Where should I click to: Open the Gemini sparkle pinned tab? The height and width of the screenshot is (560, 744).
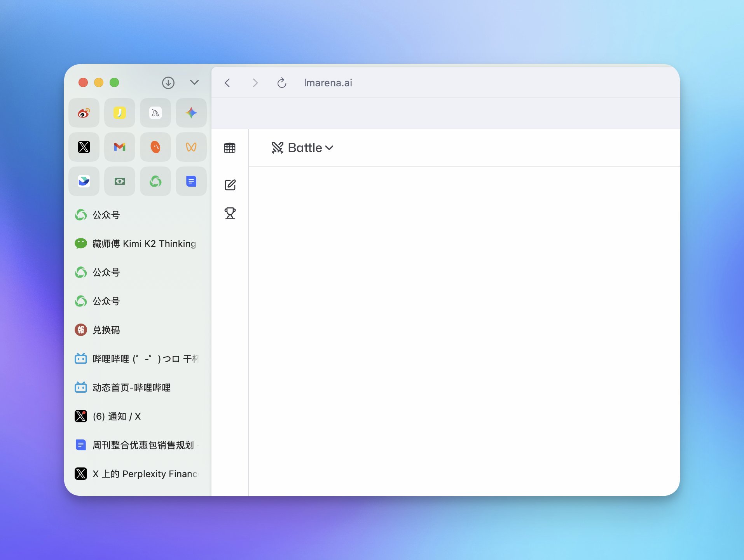pyautogui.click(x=191, y=113)
